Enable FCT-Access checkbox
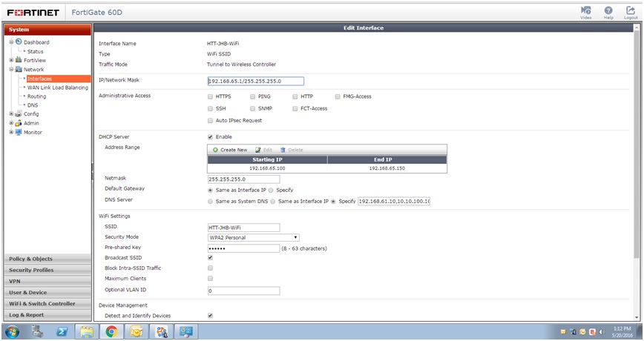This screenshot has width=644, height=341. 295,108
